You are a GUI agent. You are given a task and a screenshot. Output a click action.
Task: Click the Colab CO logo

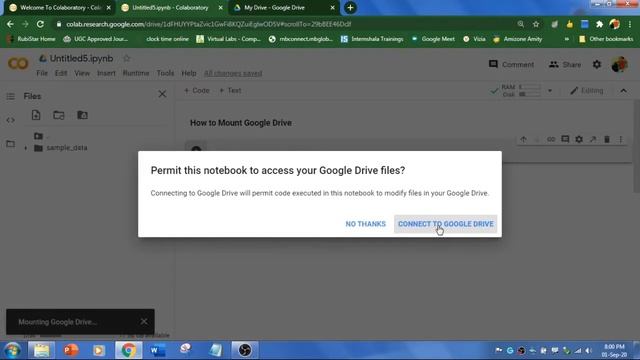(18, 64)
